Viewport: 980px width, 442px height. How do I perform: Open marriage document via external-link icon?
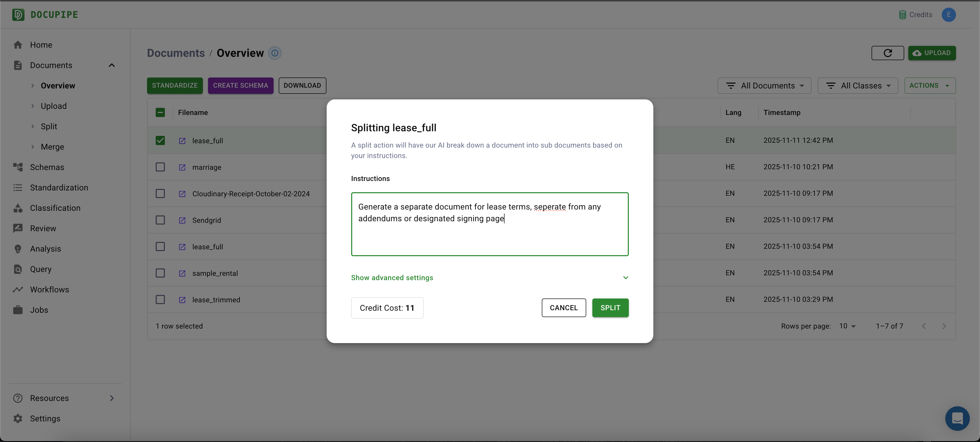coord(182,167)
